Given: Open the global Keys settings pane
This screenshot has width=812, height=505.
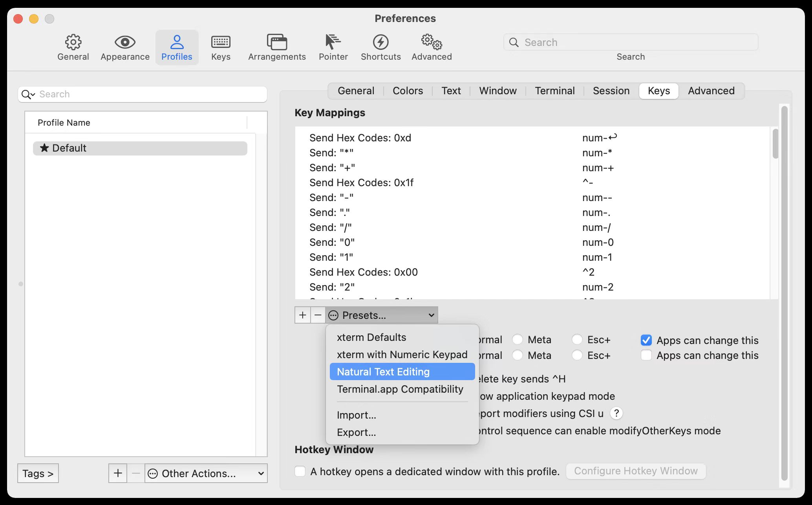Looking at the screenshot, I should click(220, 47).
